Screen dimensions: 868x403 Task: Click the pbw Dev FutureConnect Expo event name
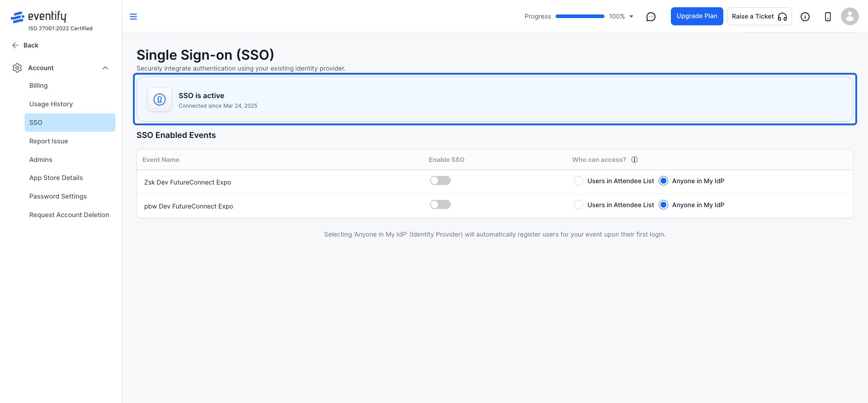pyautogui.click(x=189, y=206)
